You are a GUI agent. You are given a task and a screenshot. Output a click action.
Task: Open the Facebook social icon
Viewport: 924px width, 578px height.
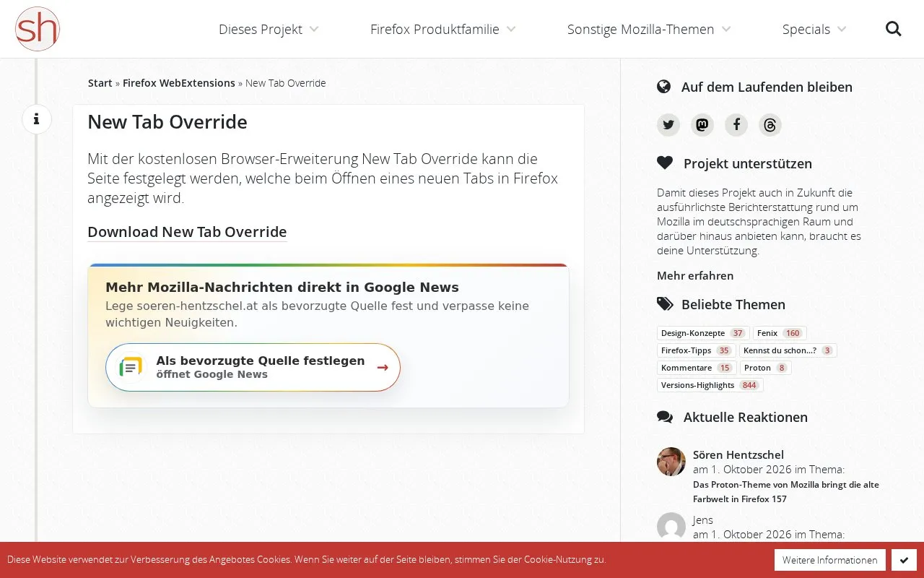click(736, 125)
